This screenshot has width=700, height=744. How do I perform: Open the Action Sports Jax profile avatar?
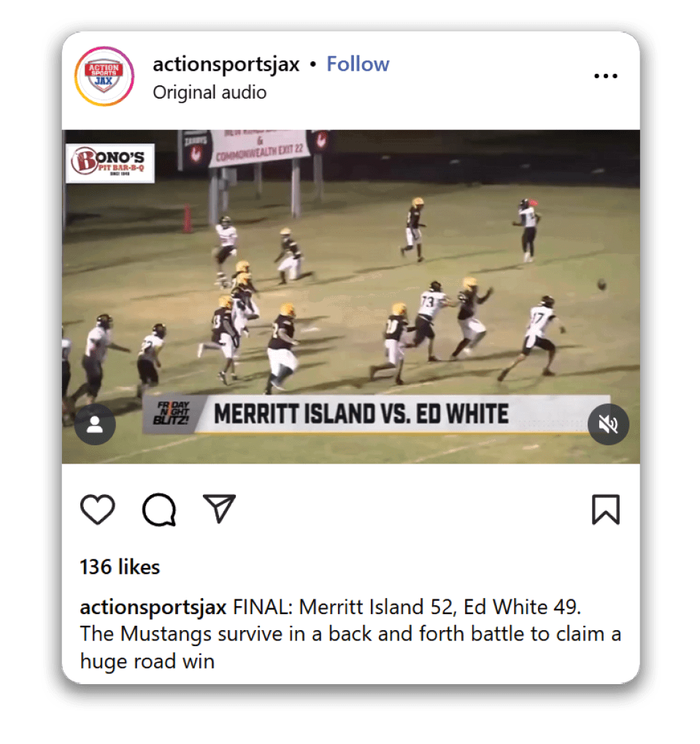tap(104, 76)
